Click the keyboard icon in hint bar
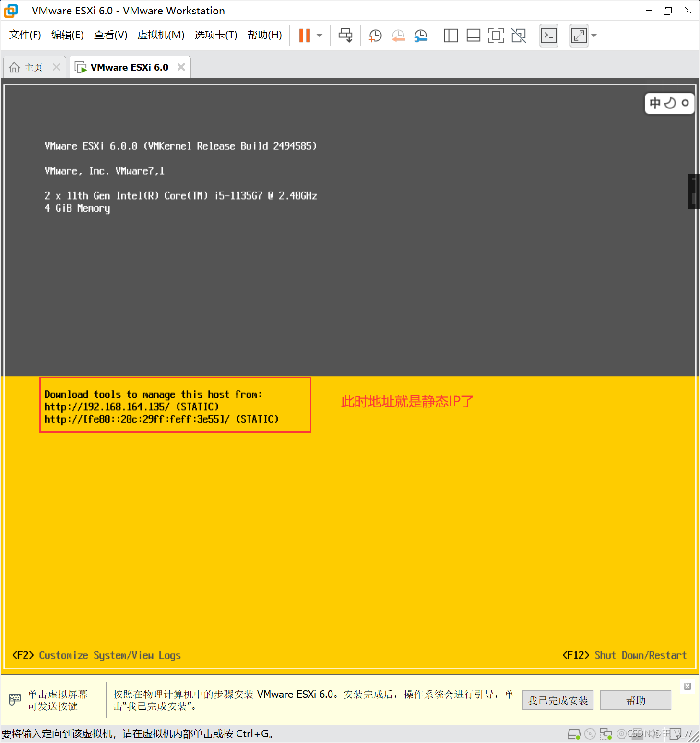Viewport: 700px width, 743px height. 15,700
